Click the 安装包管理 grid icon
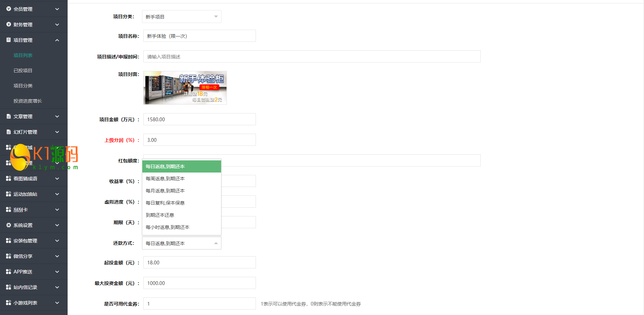The width and height of the screenshot is (644, 315). click(9, 240)
